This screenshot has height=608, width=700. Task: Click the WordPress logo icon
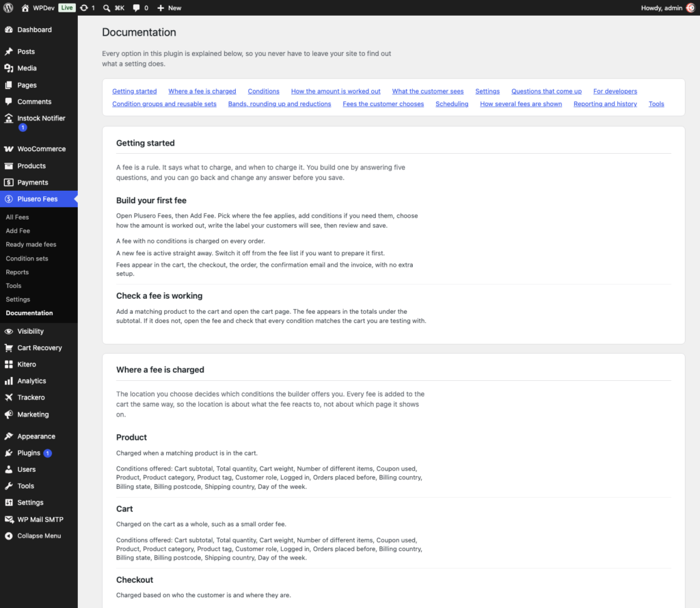(x=8, y=8)
